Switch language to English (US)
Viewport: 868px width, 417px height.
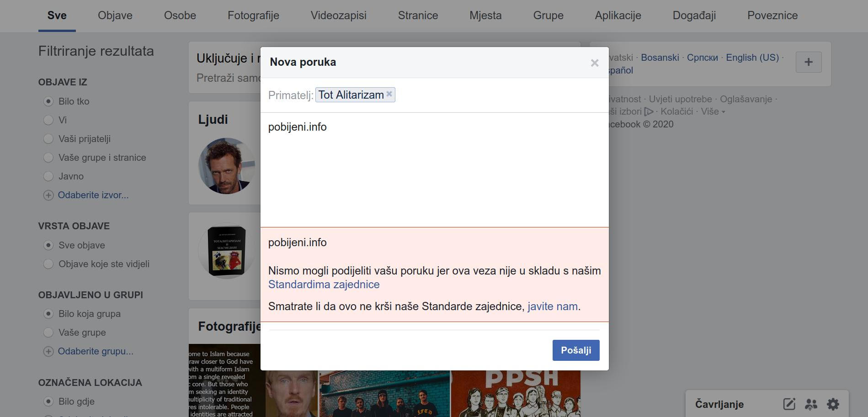tap(752, 58)
